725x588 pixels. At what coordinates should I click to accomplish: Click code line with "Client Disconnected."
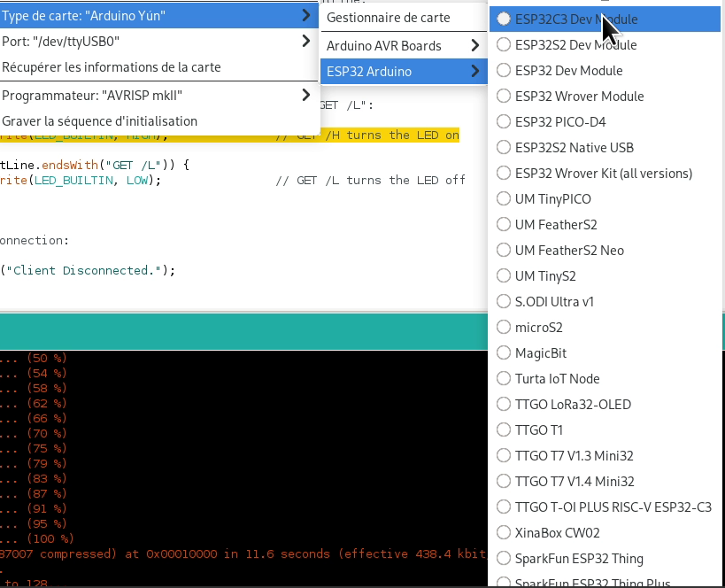click(88, 270)
